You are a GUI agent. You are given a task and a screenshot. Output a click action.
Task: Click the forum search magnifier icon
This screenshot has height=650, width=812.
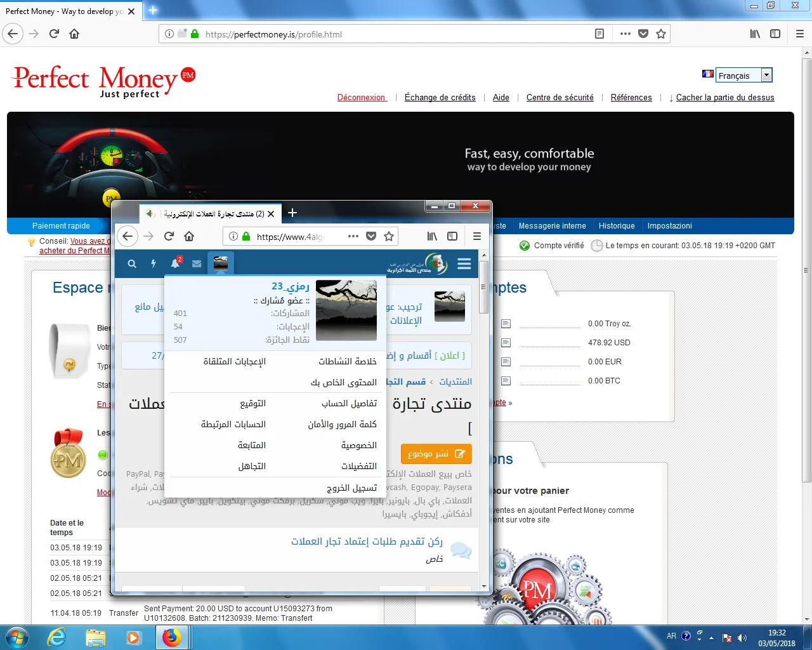click(132, 263)
